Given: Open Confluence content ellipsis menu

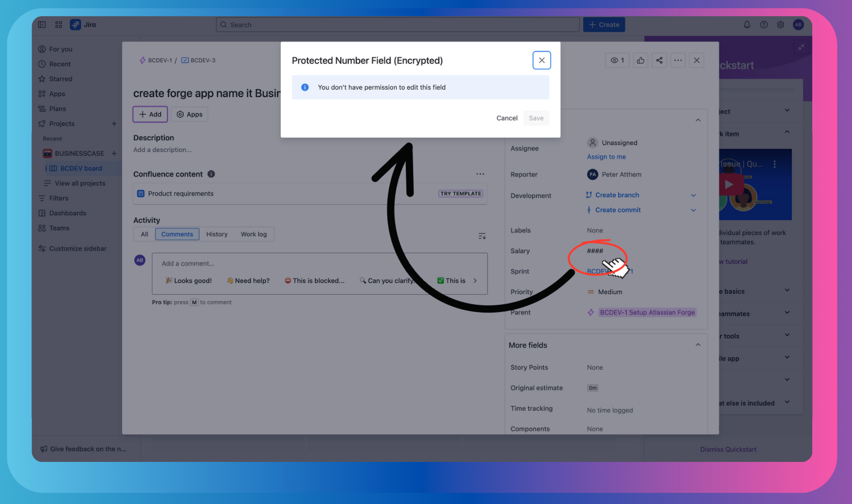Looking at the screenshot, I should click(480, 174).
